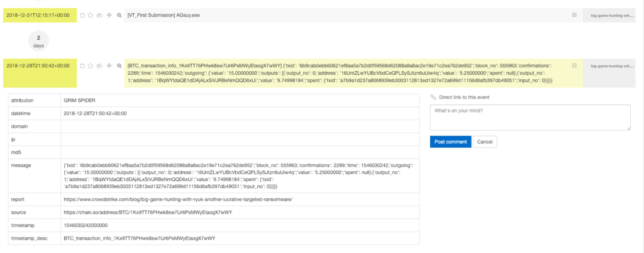Screen dimensions: 644x253
Task: Hide the AGsuy.exe event with eye icon
Action: 99,14
